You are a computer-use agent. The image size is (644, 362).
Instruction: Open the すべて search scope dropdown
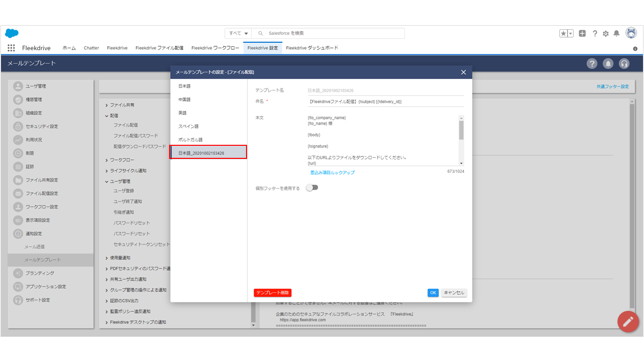click(x=238, y=33)
